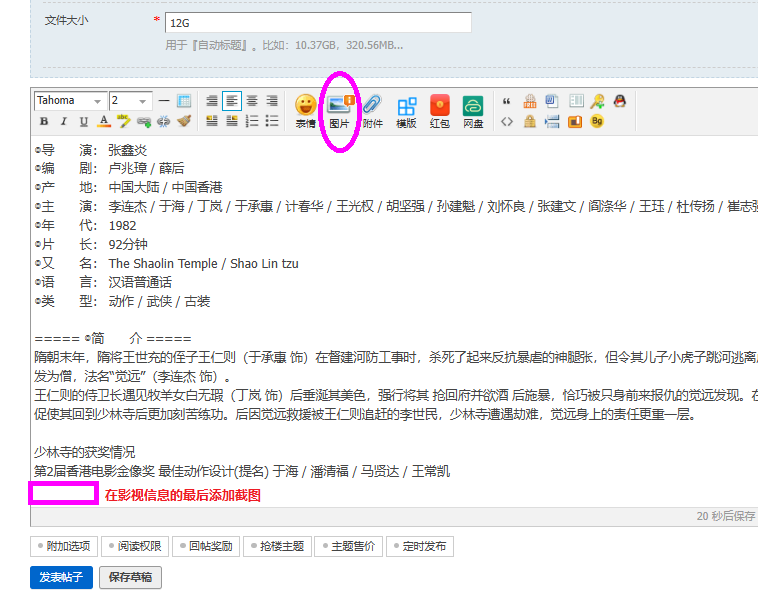Open the 红包 red envelope tool

[x=439, y=107]
